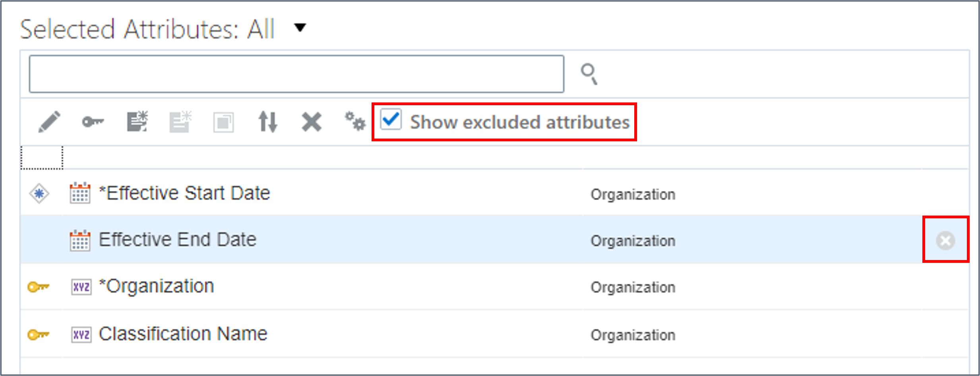This screenshot has width=980, height=376.
Task: Remove Effective End Date with the X button
Action: coord(945,240)
